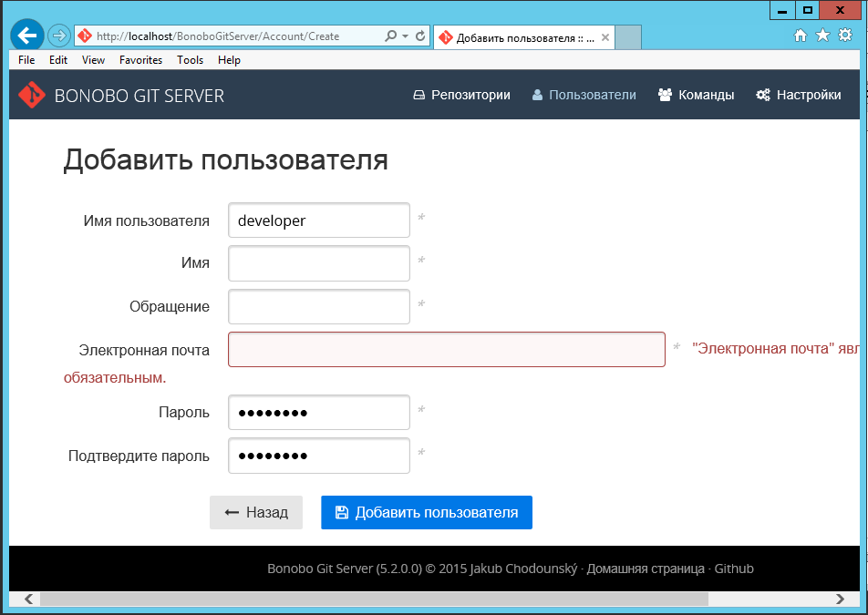This screenshot has height=615, width=868.
Task: Open a new blank tab
Action: [627, 37]
